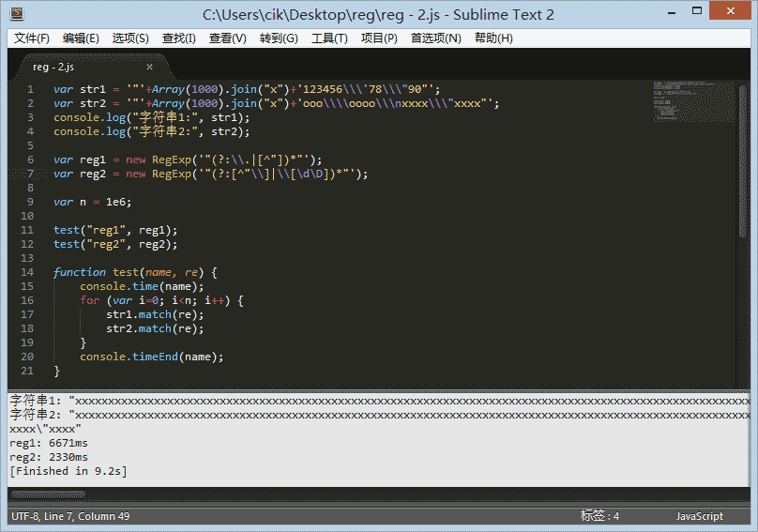Screen dimensions: 758x532
Task: Open the 转到(G) menu
Action: click(279, 38)
